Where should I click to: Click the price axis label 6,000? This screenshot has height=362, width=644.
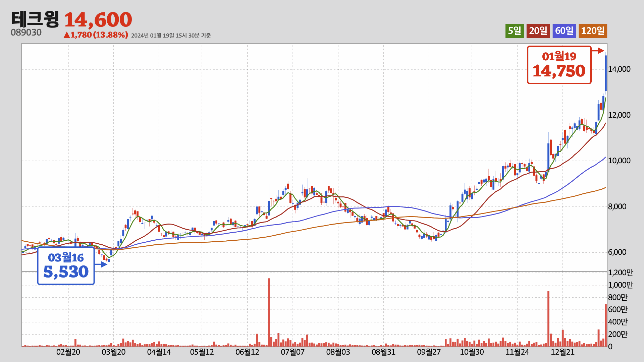click(x=617, y=252)
